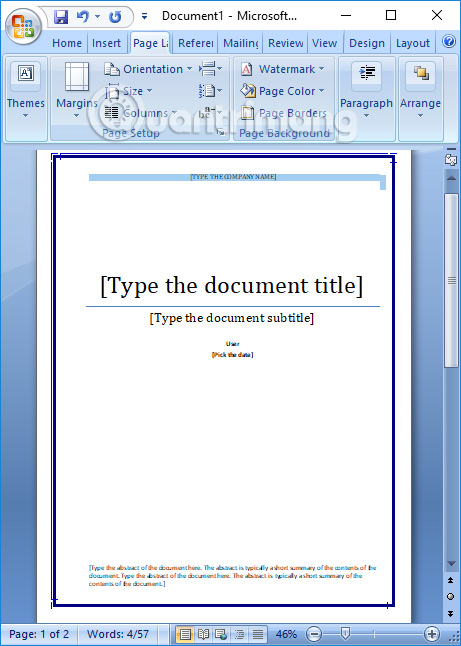Click the Undo arrow icon

pyautogui.click(x=82, y=17)
